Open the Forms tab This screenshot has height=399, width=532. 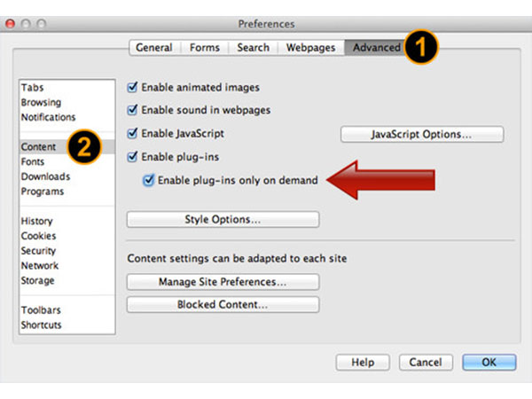click(205, 48)
